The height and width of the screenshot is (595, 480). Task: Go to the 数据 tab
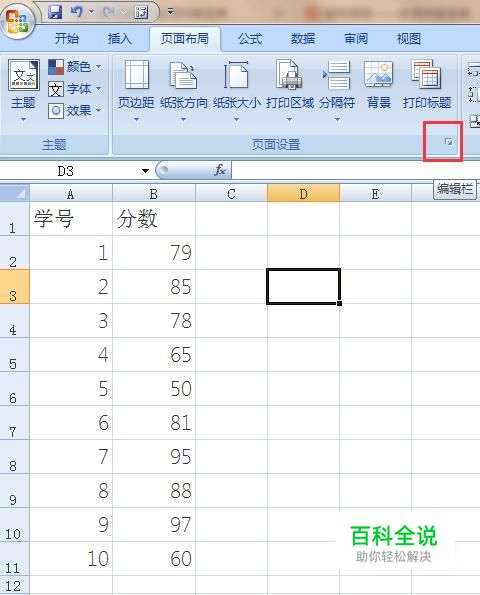(303, 39)
